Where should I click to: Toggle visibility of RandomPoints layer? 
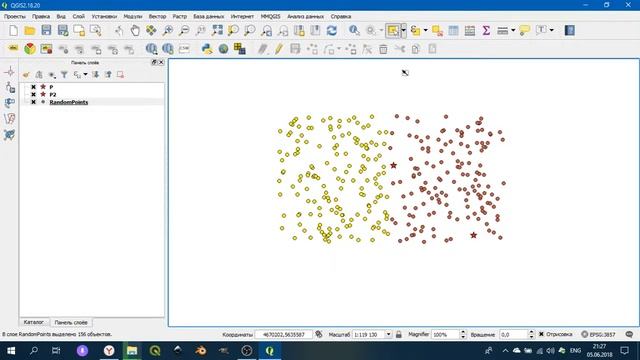click(x=33, y=102)
